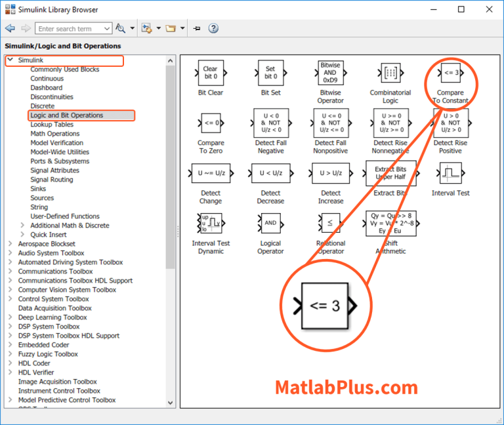Click the back navigation arrow
This screenshot has height=425, width=504.
(x=10, y=28)
